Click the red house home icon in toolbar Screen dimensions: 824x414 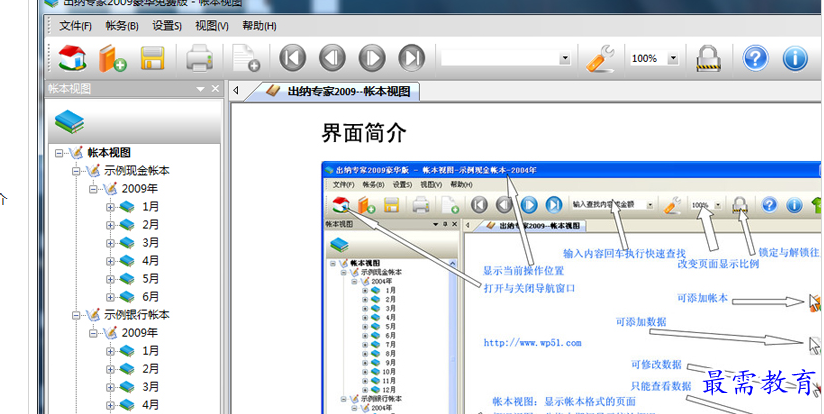click(x=73, y=58)
